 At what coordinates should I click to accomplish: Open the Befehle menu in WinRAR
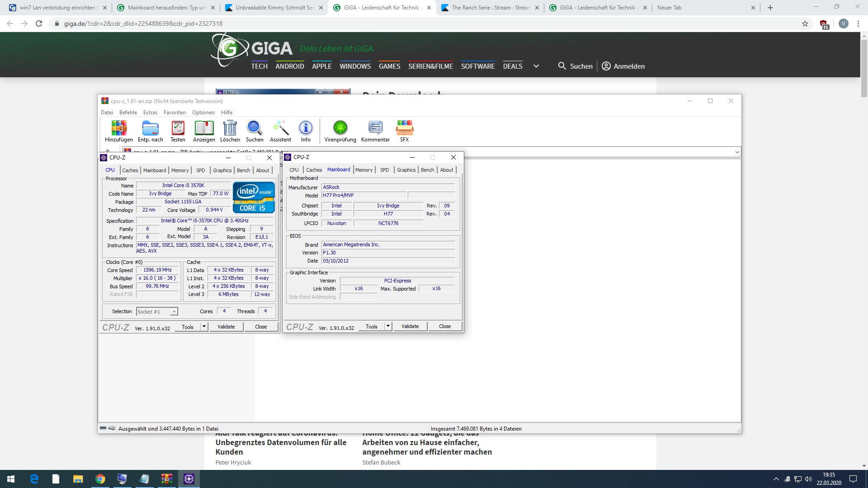click(x=128, y=113)
